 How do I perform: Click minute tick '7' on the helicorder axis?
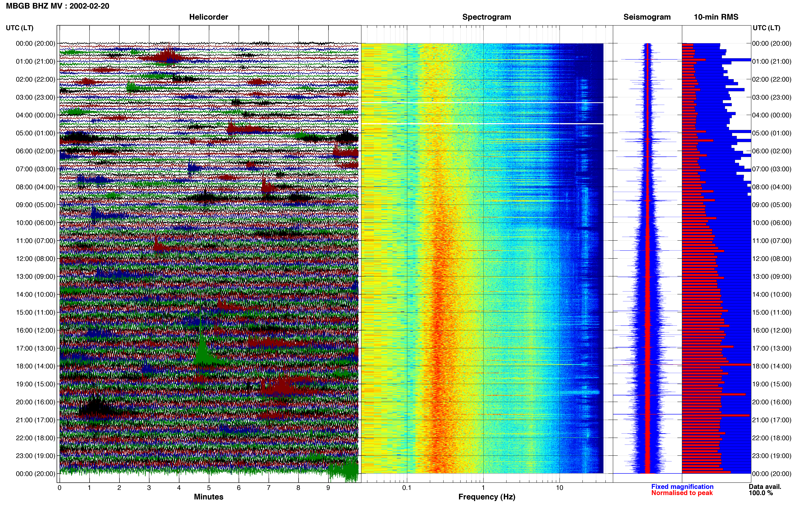click(x=269, y=487)
